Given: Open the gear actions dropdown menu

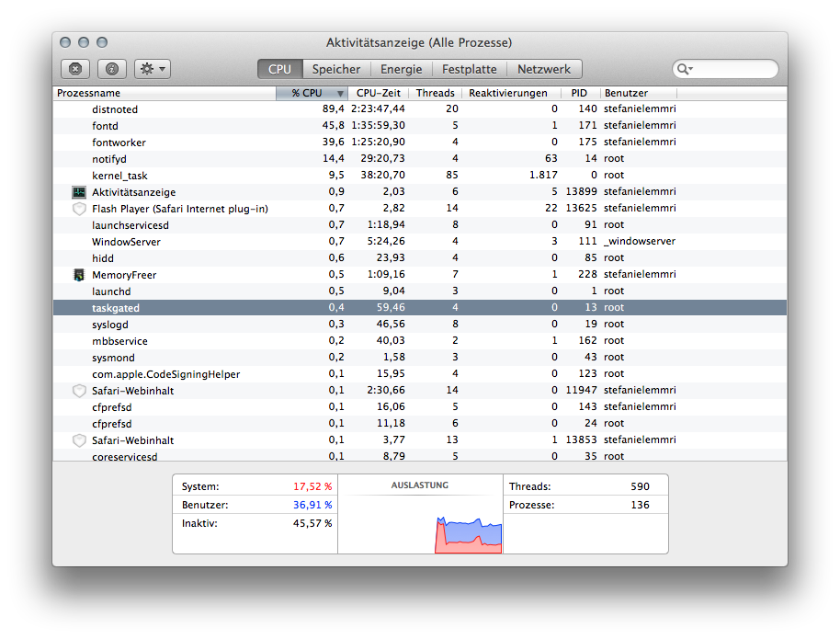Looking at the screenshot, I should click(x=153, y=69).
